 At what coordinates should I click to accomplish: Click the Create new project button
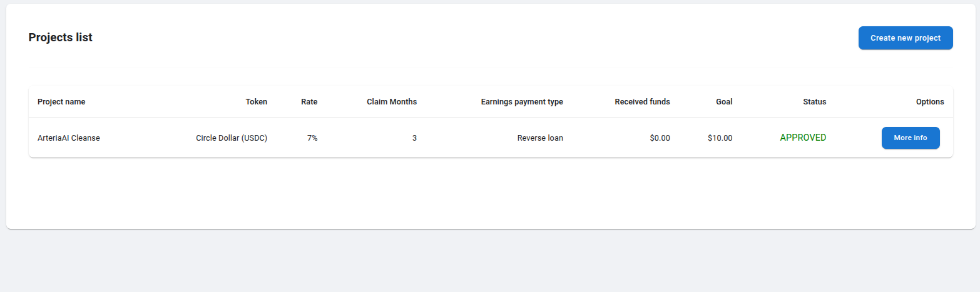[905, 38]
